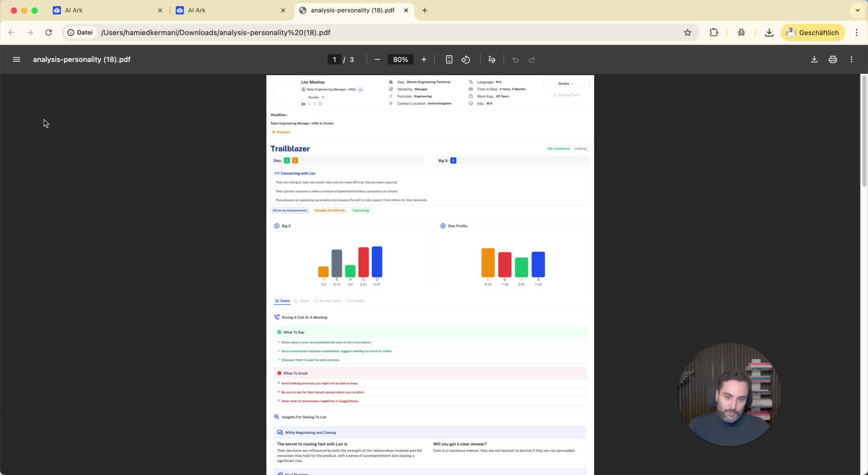Click the page number input field
The height and width of the screenshot is (475, 868).
334,59
